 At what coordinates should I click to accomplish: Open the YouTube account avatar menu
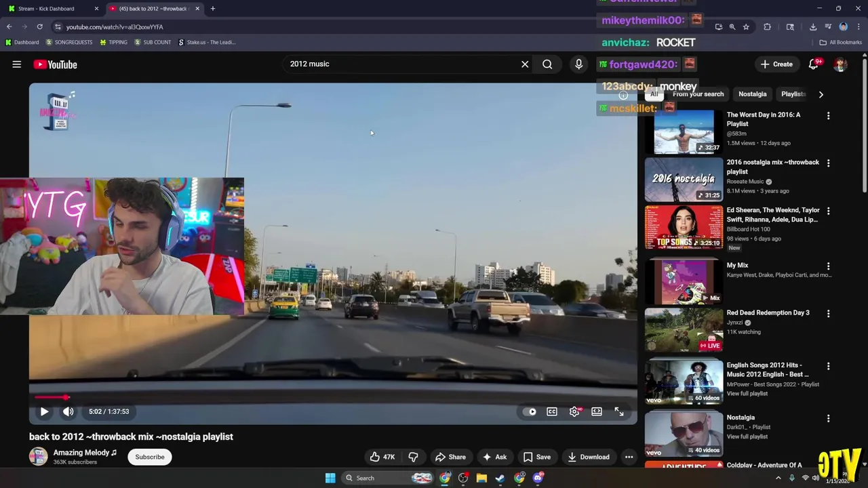841,64
